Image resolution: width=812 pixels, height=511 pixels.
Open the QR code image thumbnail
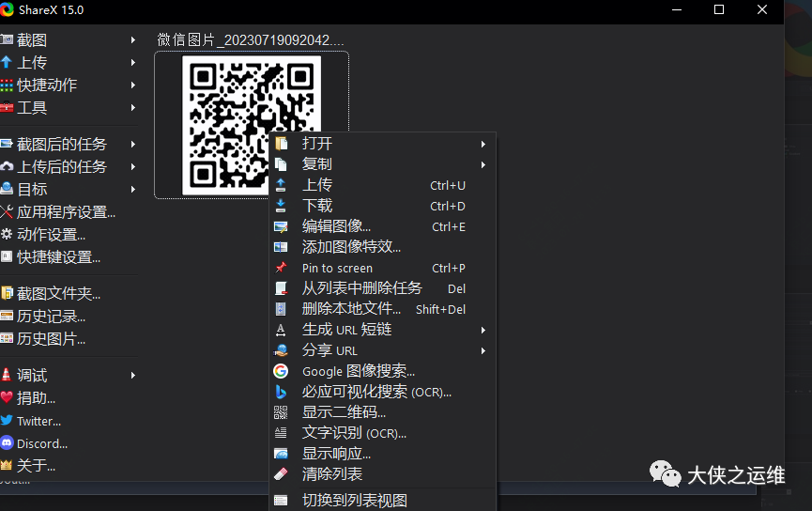click(x=252, y=124)
